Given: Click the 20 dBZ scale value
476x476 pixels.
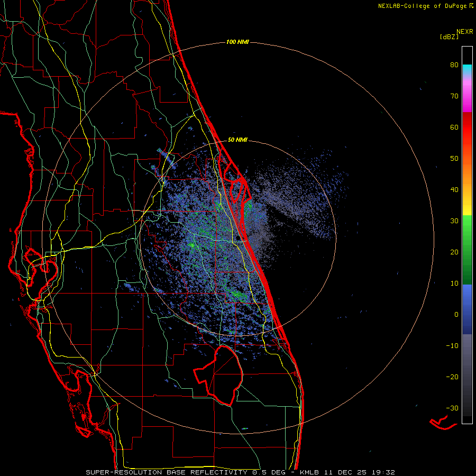Looking at the screenshot, I should click(454, 252).
